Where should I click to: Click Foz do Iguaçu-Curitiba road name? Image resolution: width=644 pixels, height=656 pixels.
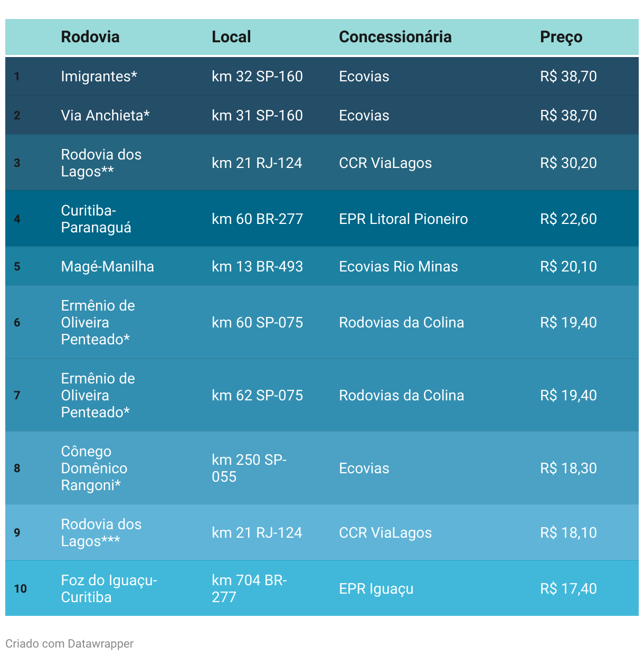coord(109,589)
